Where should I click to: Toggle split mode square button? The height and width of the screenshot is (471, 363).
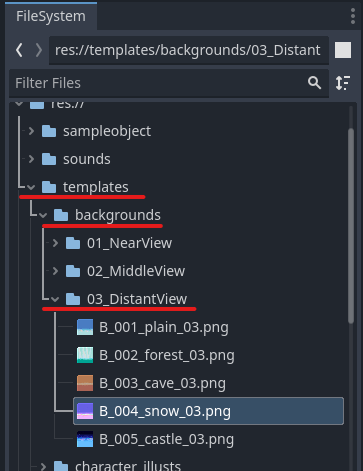(343, 50)
